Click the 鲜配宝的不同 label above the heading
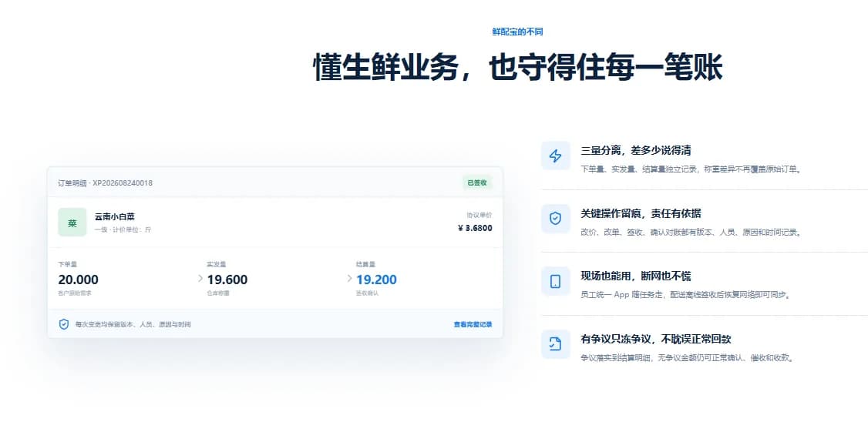The height and width of the screenshot is (442, 868). [x=517, y=32]
